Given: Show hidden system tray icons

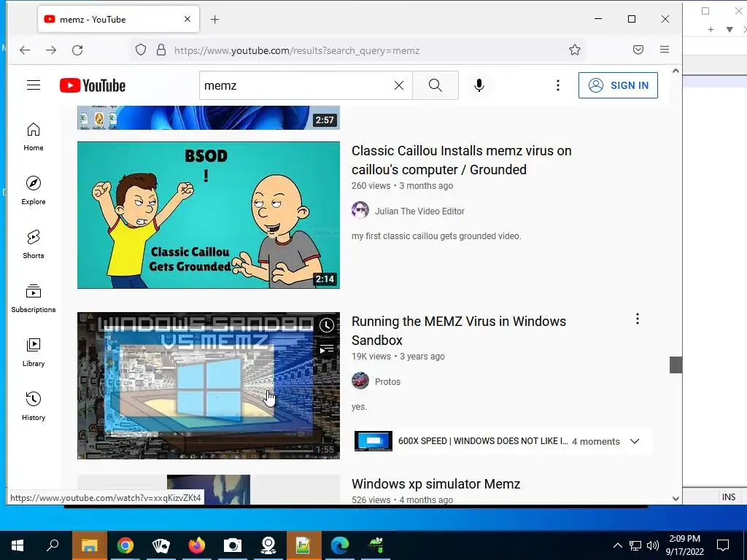Looking at the screenshot, I should coord(617,545).
